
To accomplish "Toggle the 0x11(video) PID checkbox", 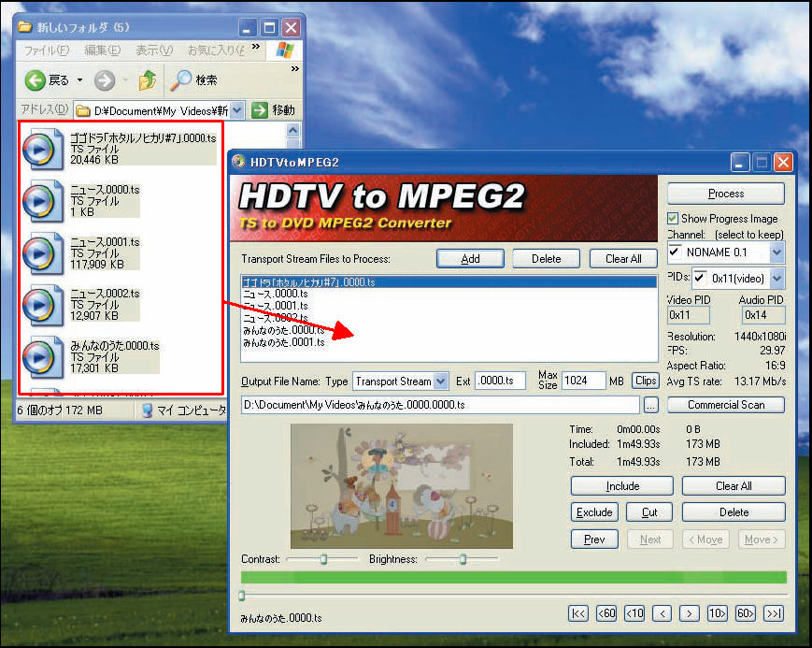I will point(700,278).
